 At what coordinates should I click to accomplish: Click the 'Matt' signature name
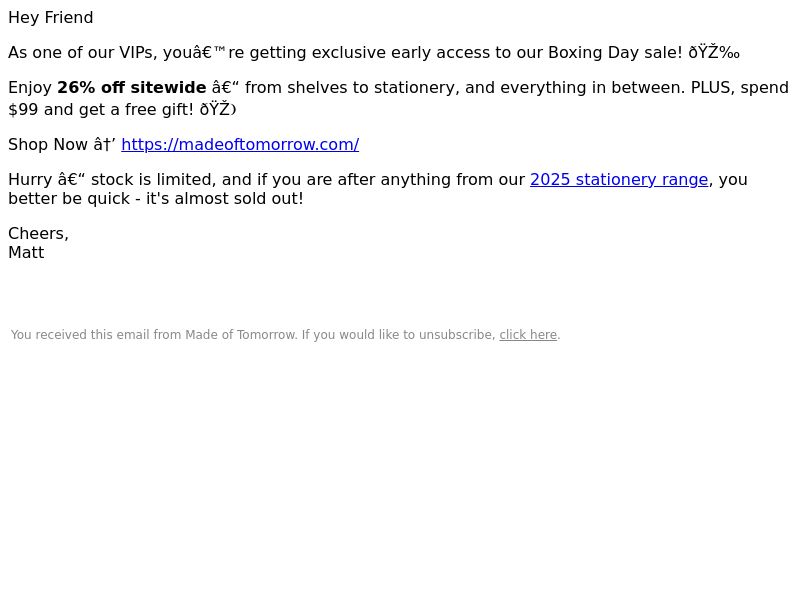click(26, 253)
